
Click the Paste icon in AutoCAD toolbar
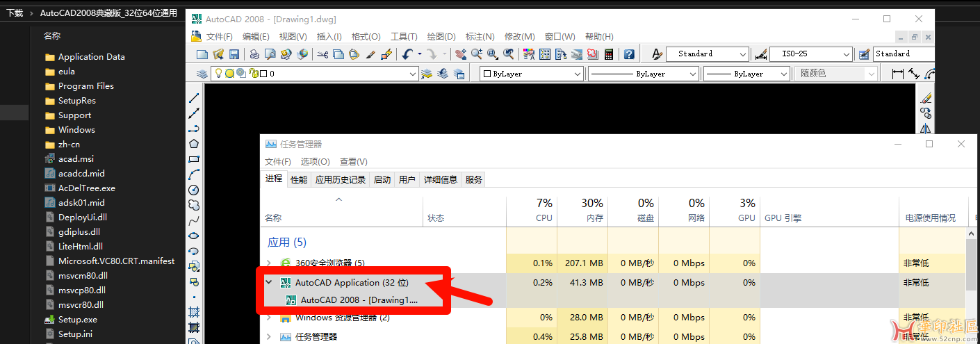coord(354,54)
